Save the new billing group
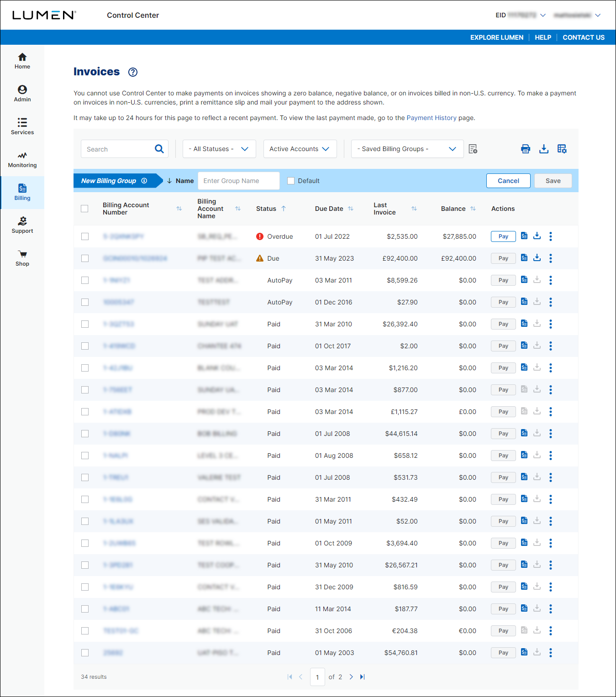616x697 pixels. point(553,181)
